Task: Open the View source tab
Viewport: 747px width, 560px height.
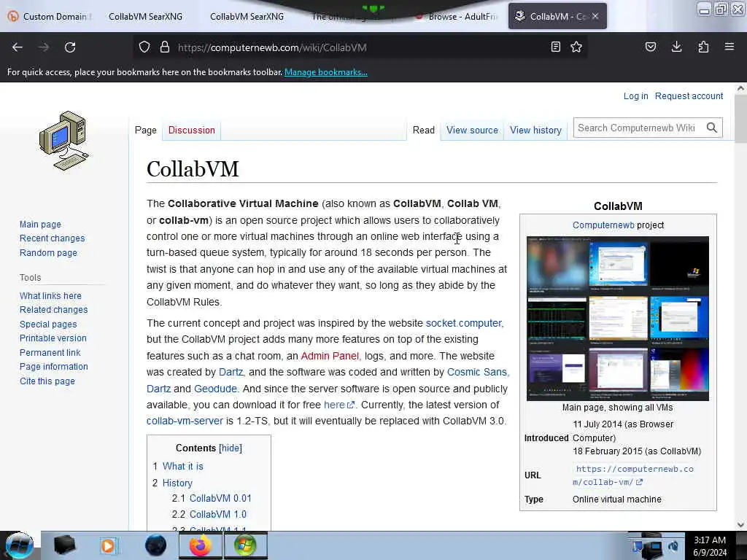Action: (x=472, y=130)
